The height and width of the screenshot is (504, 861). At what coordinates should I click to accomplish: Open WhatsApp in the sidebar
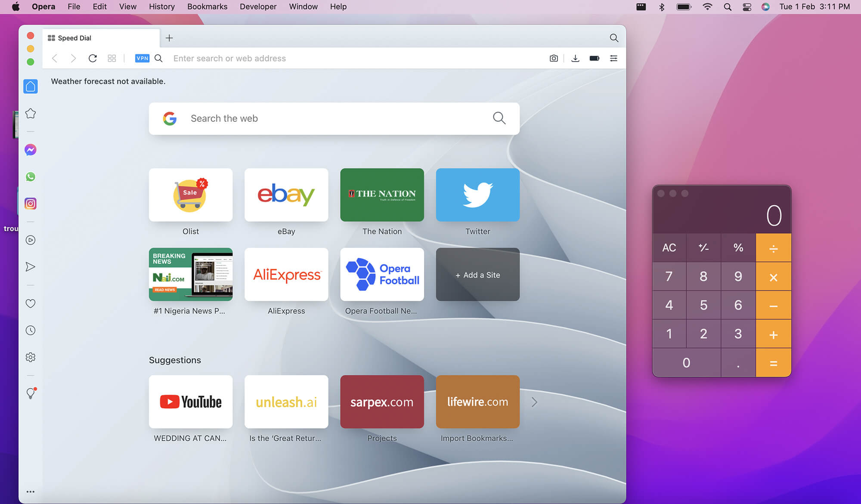click(30, 176)
